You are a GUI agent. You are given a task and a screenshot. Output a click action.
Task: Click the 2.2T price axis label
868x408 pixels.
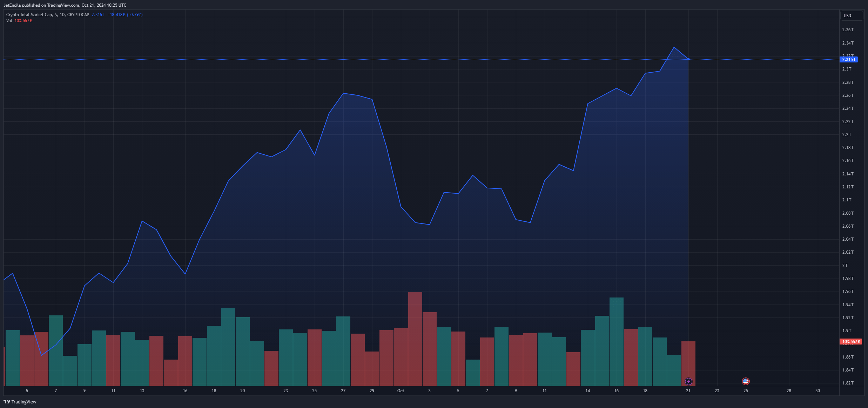coord(847,135)
